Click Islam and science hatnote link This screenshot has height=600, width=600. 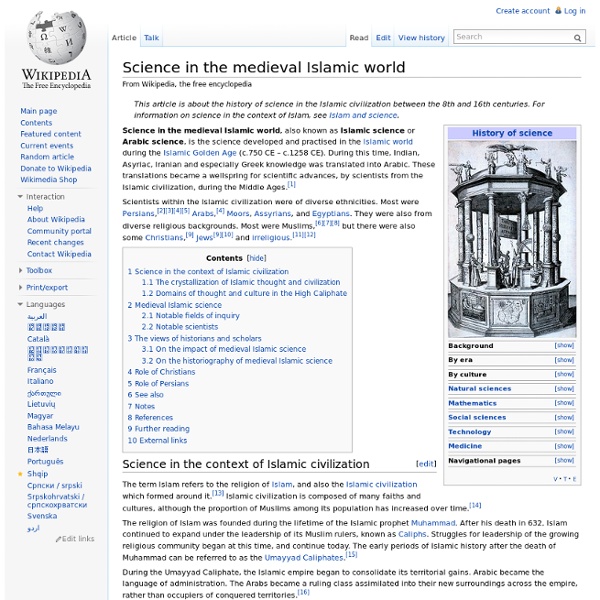(363, 115)
